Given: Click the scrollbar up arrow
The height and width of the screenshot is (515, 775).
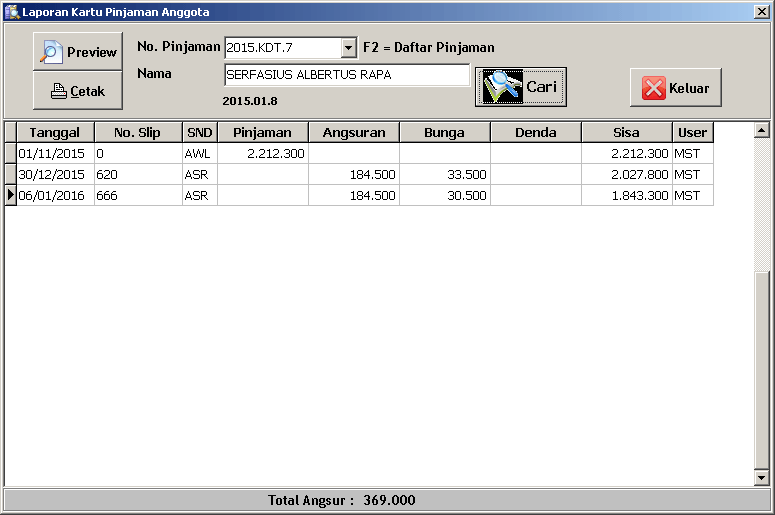Looking at the screenshot, I should point(762,130).
